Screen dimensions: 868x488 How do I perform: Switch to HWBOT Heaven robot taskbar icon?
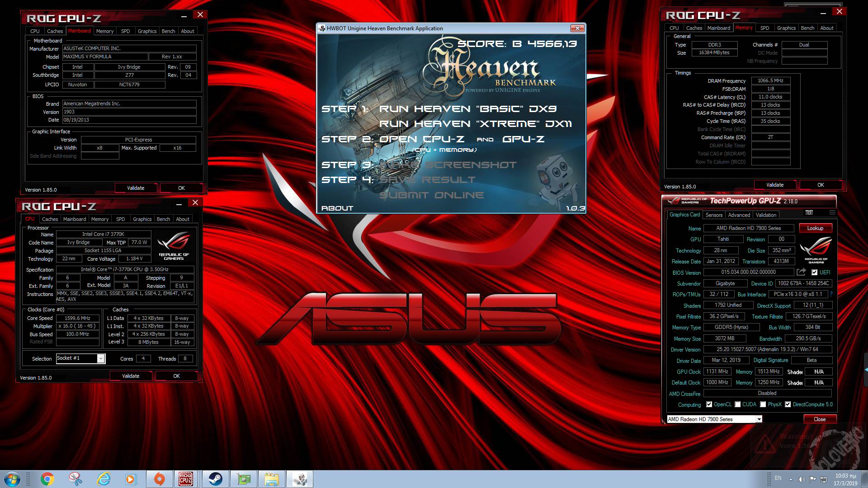coord(300,479)
